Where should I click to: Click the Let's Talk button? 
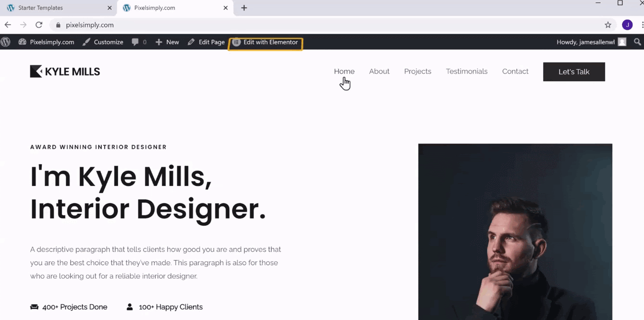[x=574, y=72]
